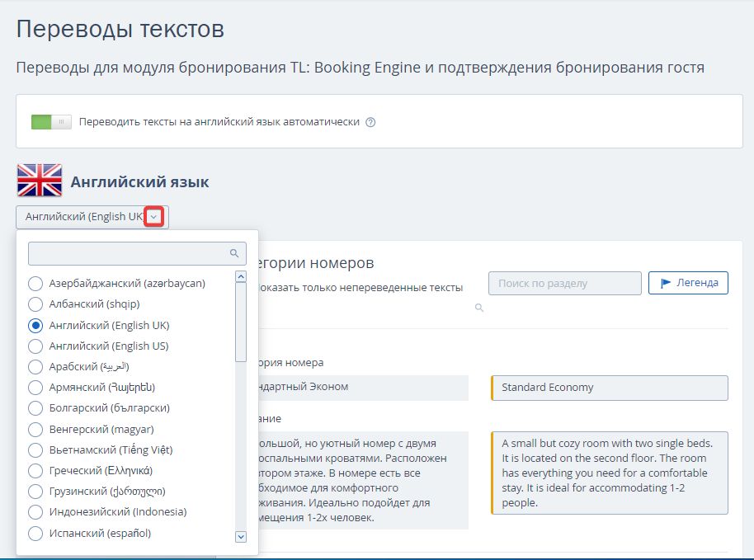Click the magnifier icon in language search
Image resolution: width=754 pixels, height=560 pixels.
tap(234, 253)
